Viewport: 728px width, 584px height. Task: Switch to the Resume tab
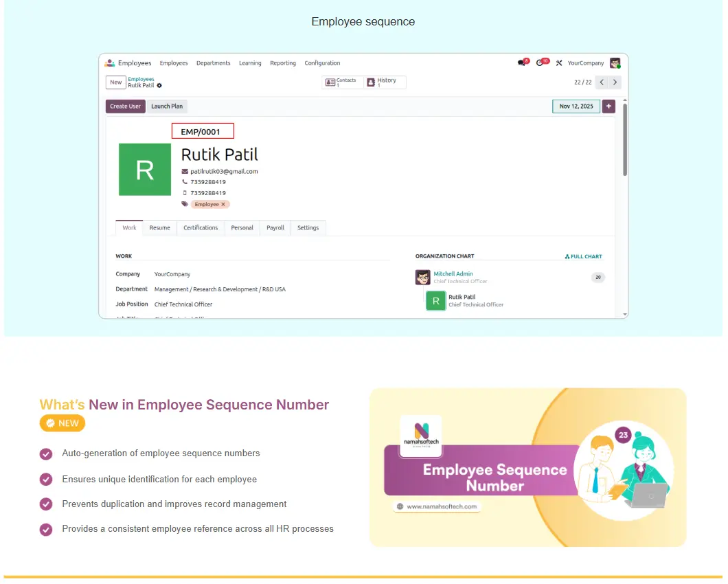[x=160, y=228]
